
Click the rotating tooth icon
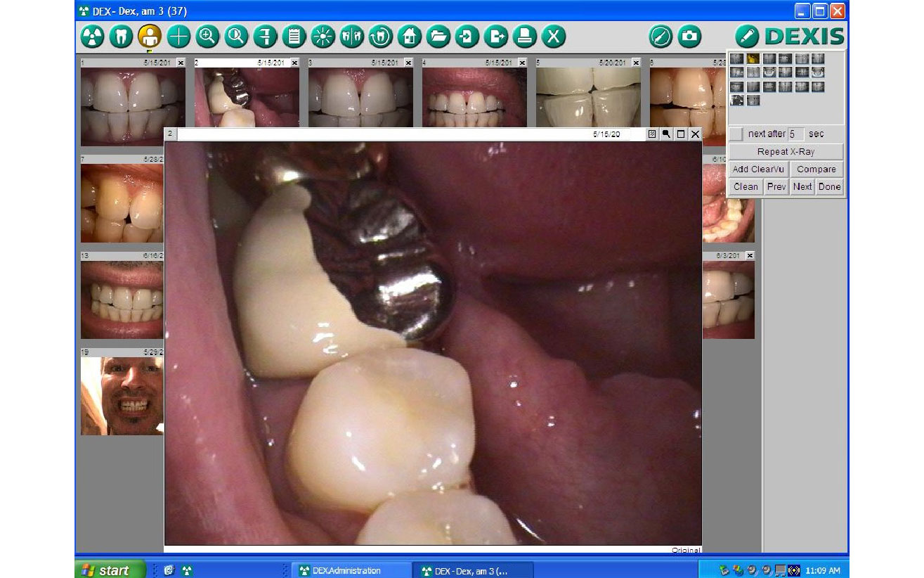pyautogui.click(x=380, y=36)
